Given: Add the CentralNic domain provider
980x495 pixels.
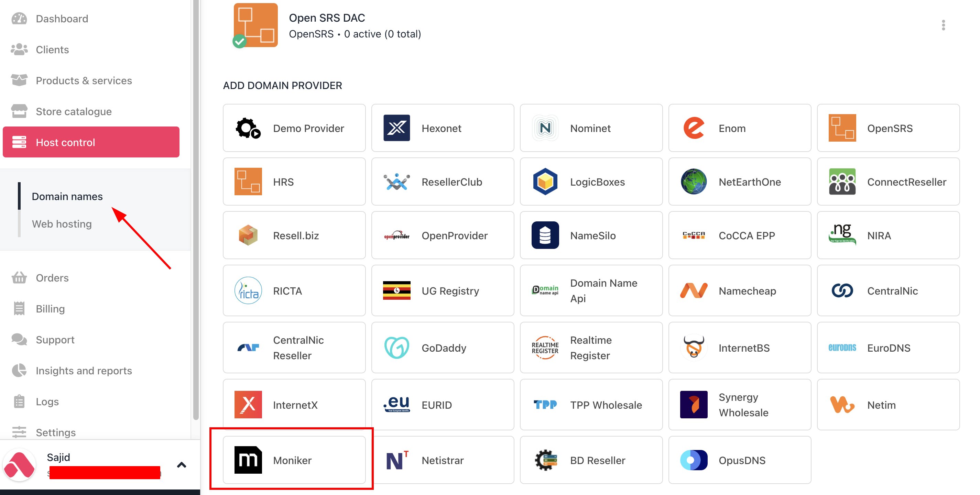Looking at the screenshot, I should [888, 290].
